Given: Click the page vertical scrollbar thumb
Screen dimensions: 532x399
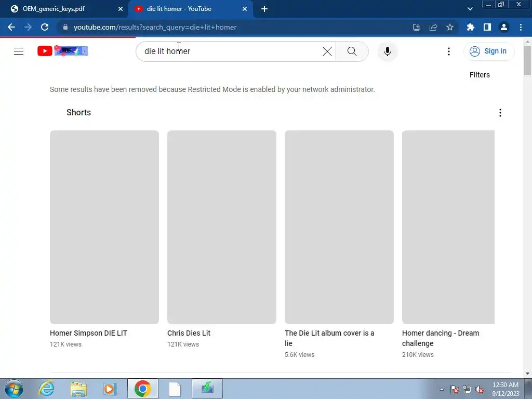Looking at the screenshot, I should (527, 60).
